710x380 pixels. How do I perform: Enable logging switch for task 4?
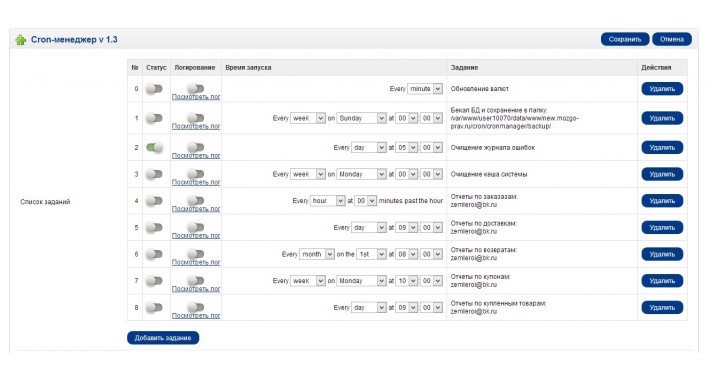pyautogui.click(x=196, y=200)
